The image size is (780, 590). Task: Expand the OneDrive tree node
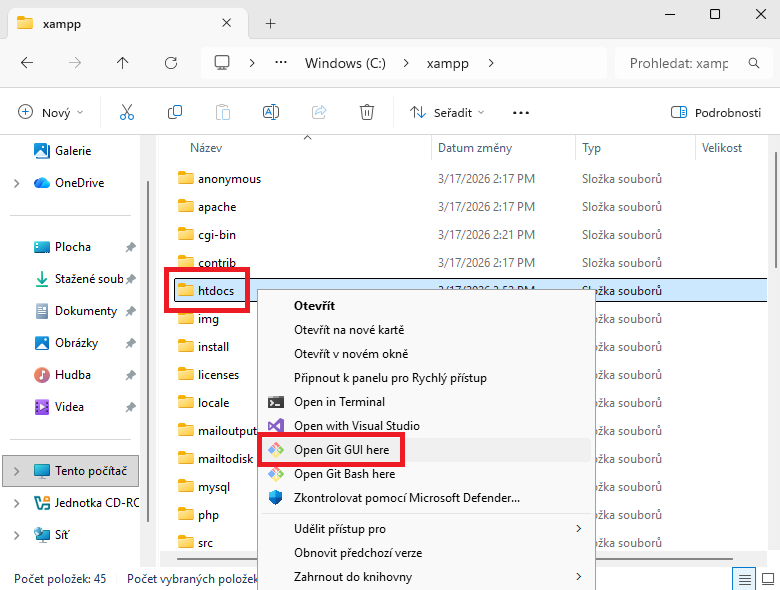point(16,183)
